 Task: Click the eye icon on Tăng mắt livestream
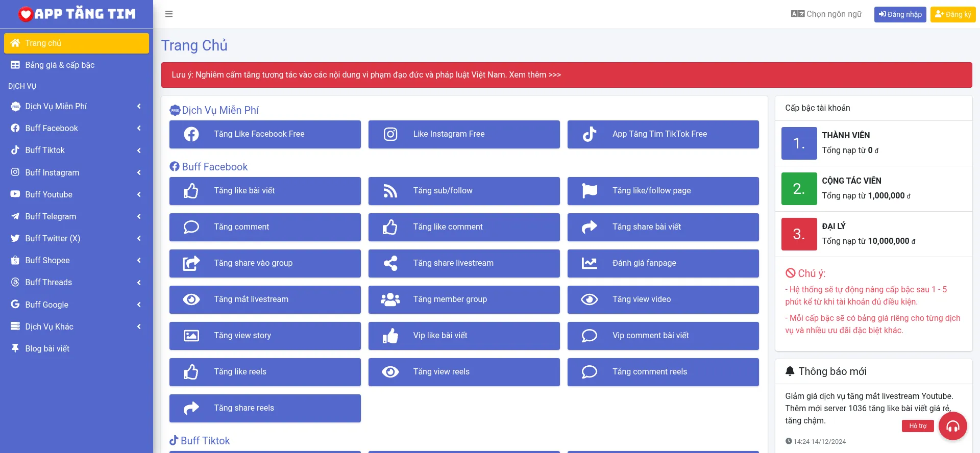[191, 299]
